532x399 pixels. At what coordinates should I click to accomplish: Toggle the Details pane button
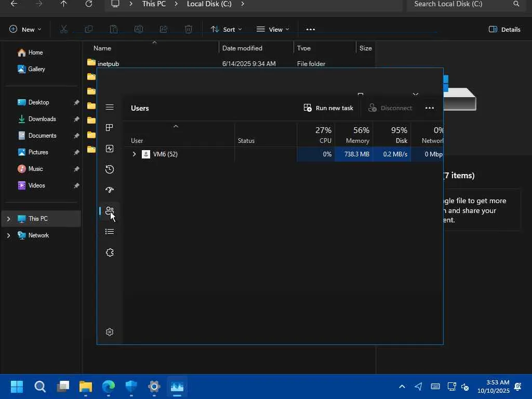tap(504, 30)
